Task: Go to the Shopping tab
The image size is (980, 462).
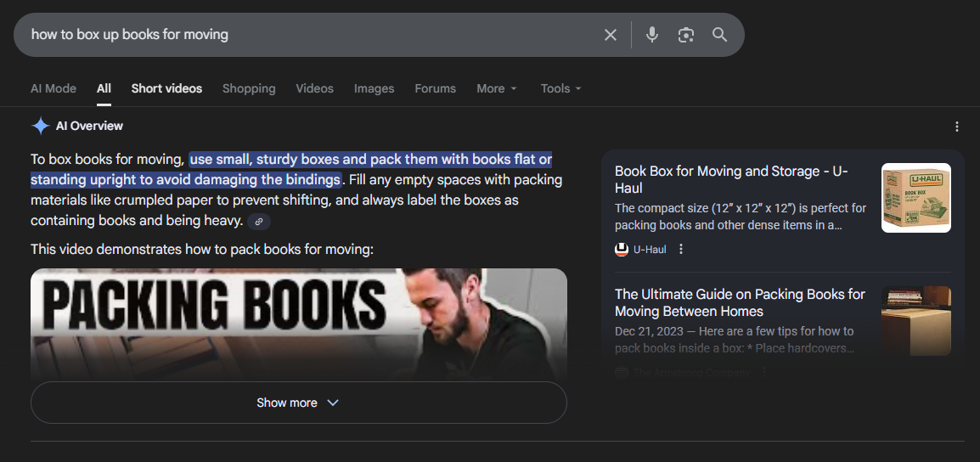Action: coord(249,89)
